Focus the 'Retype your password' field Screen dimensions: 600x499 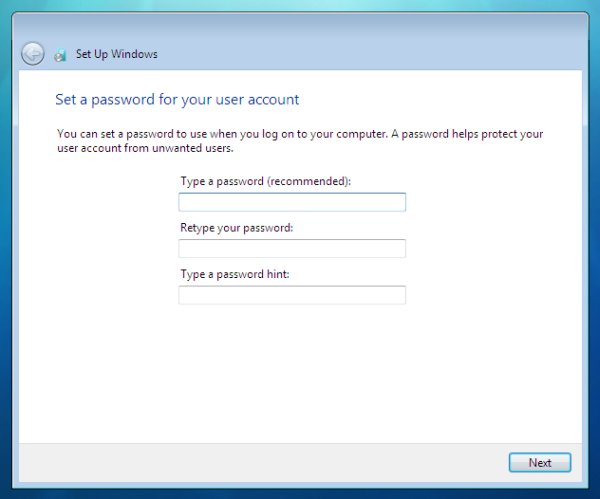coord(292,248)
